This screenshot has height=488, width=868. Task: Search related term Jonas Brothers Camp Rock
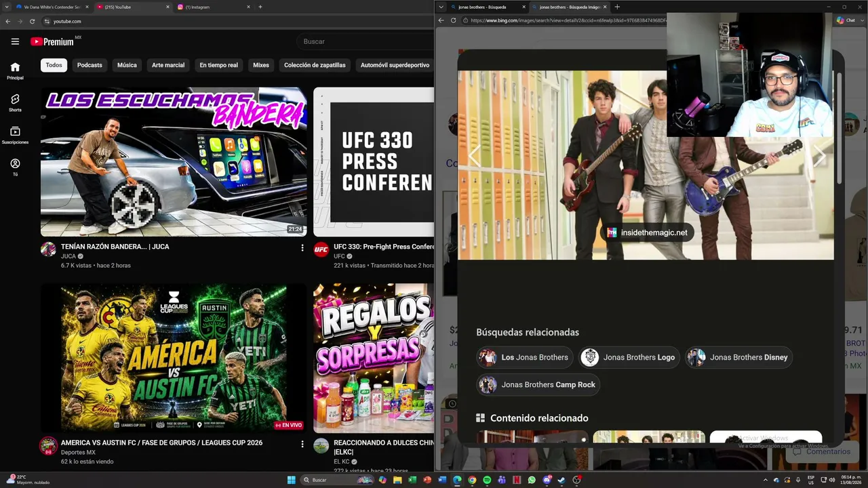click(x=538, y=384)
